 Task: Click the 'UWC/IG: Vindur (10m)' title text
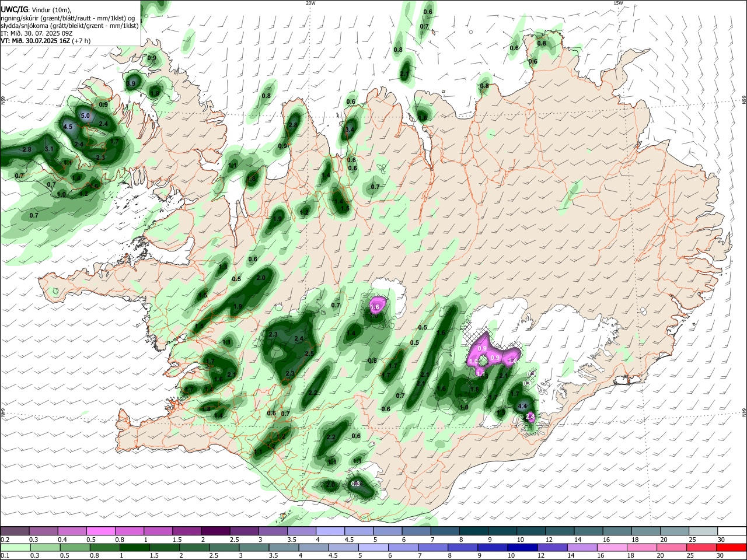click(x=36, y=9)
